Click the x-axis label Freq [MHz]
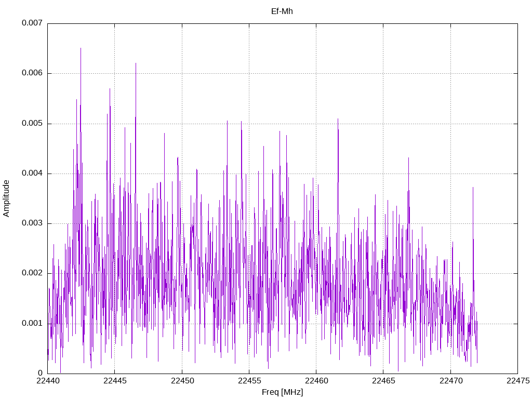The image size is (532, 399). coord(282,392)
